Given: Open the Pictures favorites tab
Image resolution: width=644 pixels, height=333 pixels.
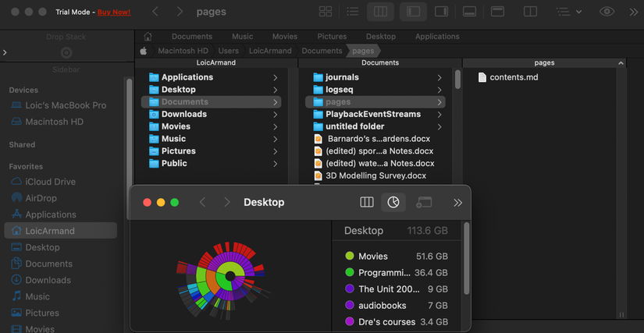Looking at the screenshot, I should click(332, 37).
